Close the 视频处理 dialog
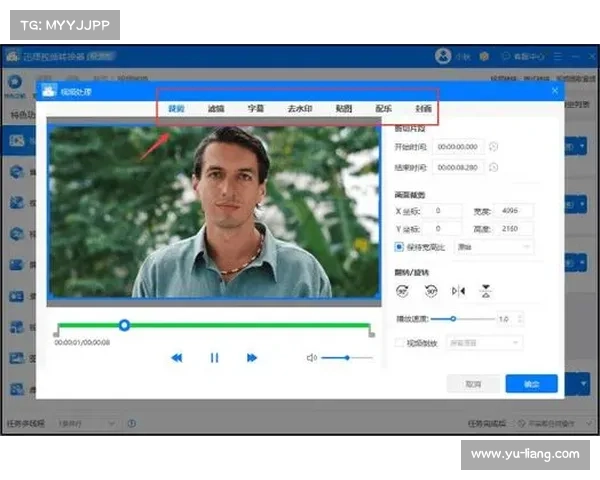The width and height of the screenshot is (600, 480). (555, 91)
